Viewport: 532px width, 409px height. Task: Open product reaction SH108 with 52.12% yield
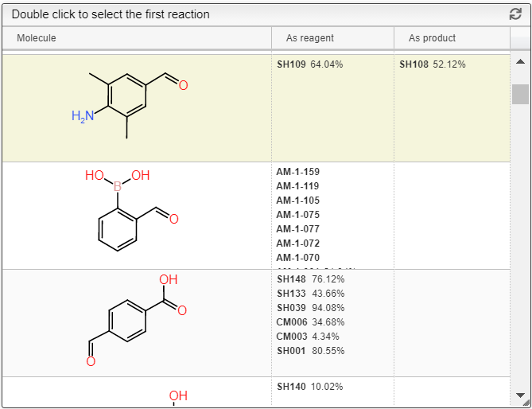(x=433, y=64)
